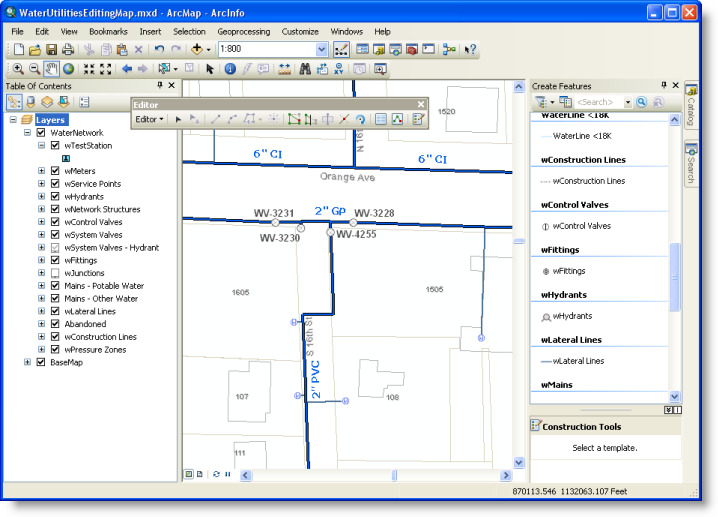718x517 pixels.
Task: Open the Geoprocessing menu
Action: (244, 31)
